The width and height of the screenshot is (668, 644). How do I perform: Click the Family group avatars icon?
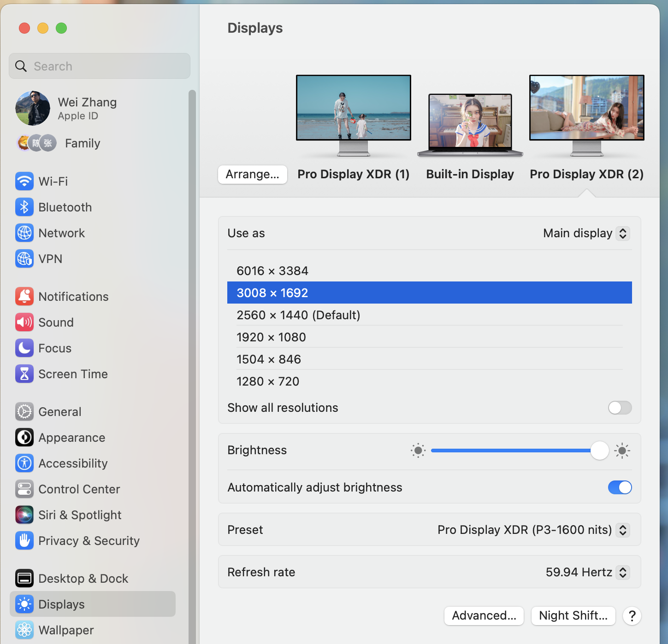[x=36, y=143]
